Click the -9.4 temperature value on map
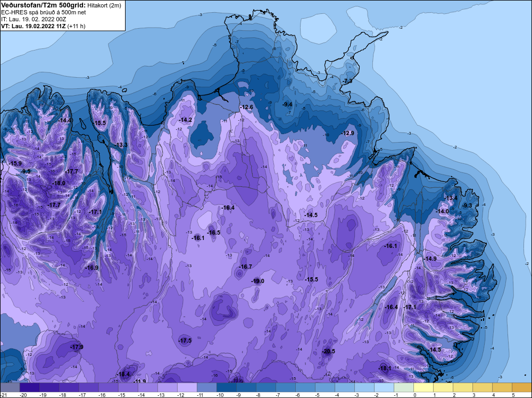This screenshot has height=398, width=532. (287, 104)
